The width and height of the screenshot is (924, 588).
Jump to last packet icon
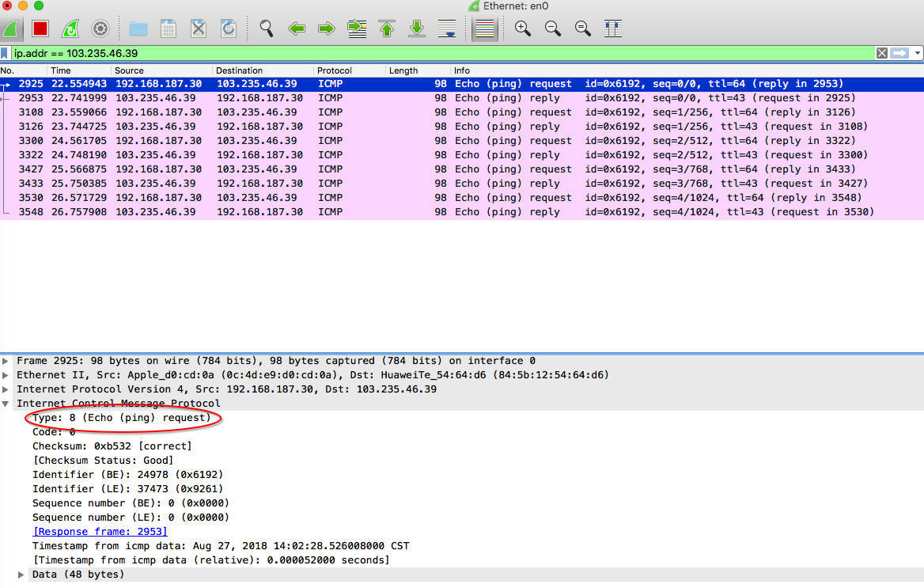417,28
